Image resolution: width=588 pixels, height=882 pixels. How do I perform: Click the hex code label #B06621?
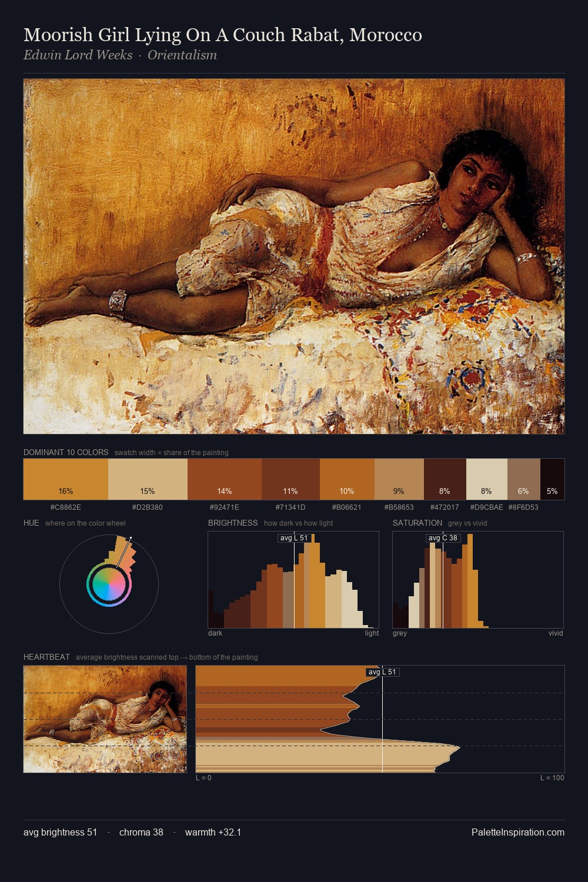(x=347, y=507)
